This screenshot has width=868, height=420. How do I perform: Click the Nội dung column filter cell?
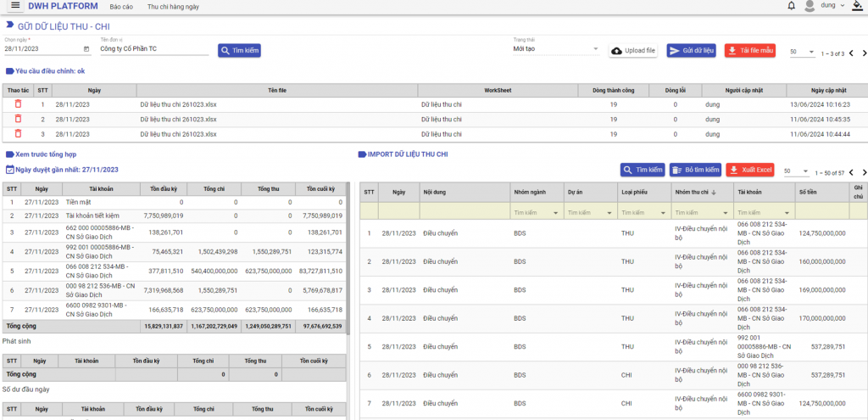(x=465, y=210)
